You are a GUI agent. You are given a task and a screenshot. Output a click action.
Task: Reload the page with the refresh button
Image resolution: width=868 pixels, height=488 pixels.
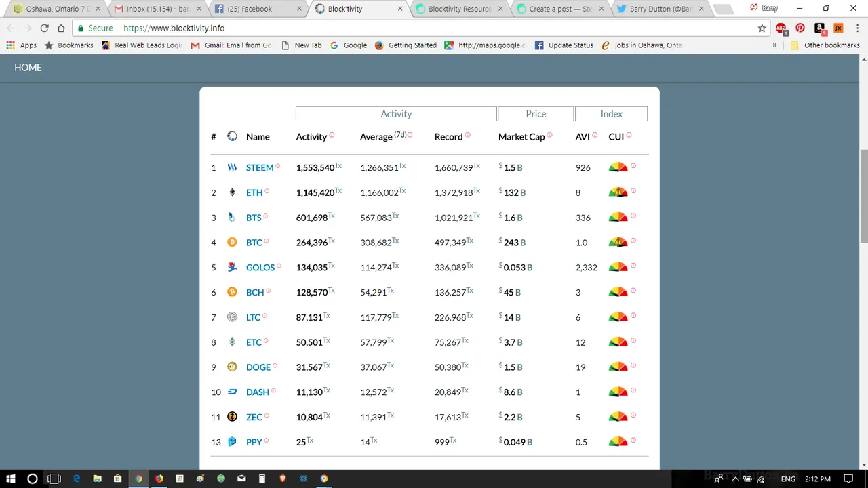click(x=44, y=28)
